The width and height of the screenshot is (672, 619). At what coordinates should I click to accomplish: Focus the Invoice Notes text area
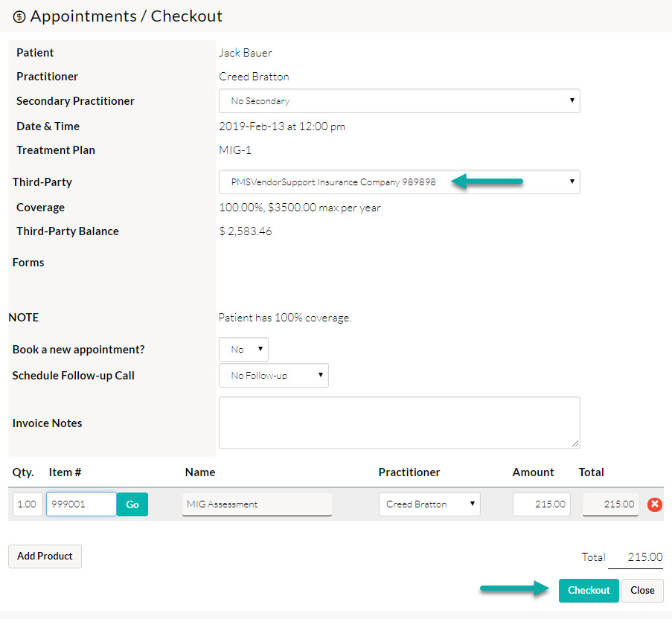tap(400, 423)
